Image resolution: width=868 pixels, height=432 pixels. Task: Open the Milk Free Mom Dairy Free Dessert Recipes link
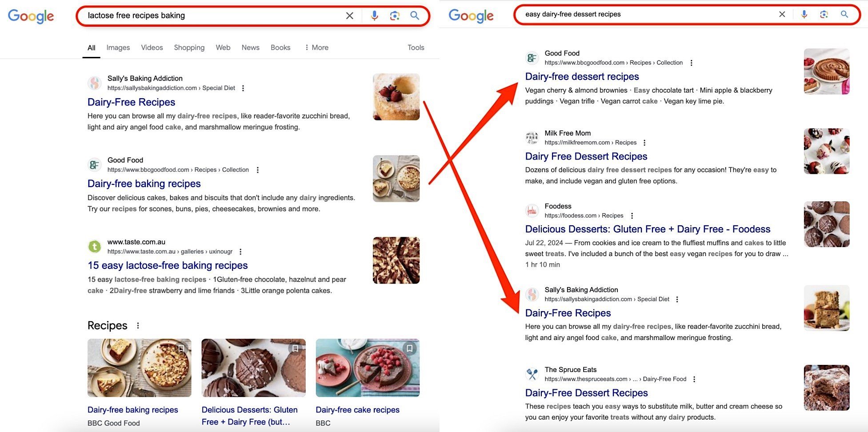click(586, 156)
